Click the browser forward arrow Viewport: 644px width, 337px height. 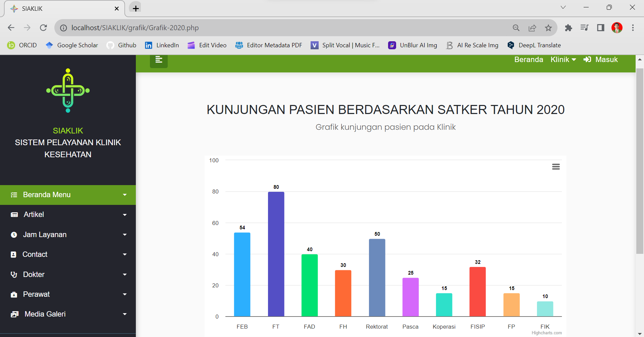27,28
